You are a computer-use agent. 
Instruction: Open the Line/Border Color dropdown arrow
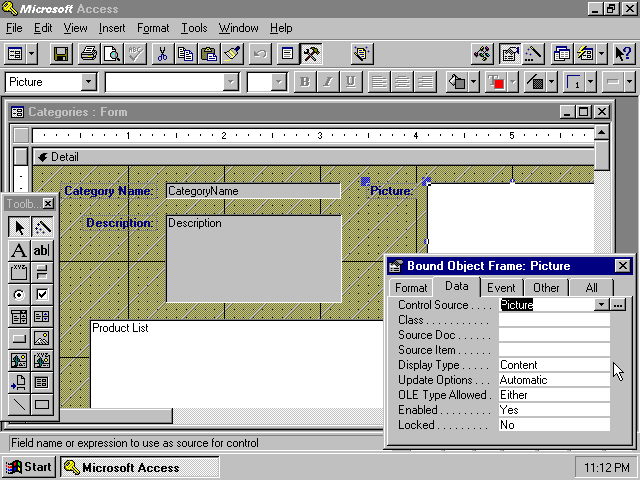pyautogui.click(x=551, y=82)
